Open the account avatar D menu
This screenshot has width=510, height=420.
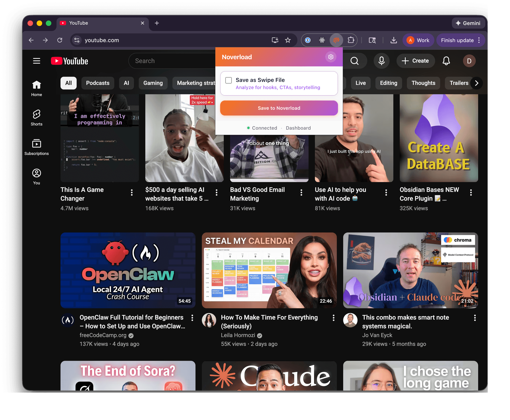pyautogui.click(x=469, y=61)
